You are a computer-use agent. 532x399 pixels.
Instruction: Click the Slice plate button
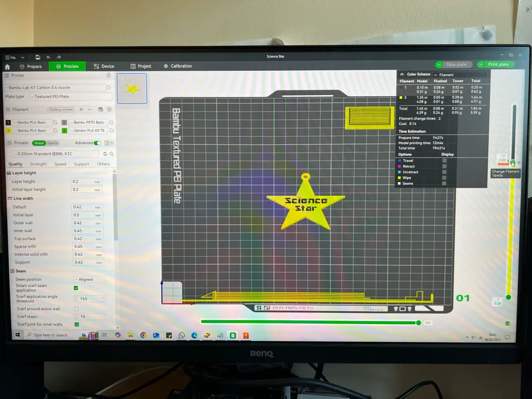456,64
